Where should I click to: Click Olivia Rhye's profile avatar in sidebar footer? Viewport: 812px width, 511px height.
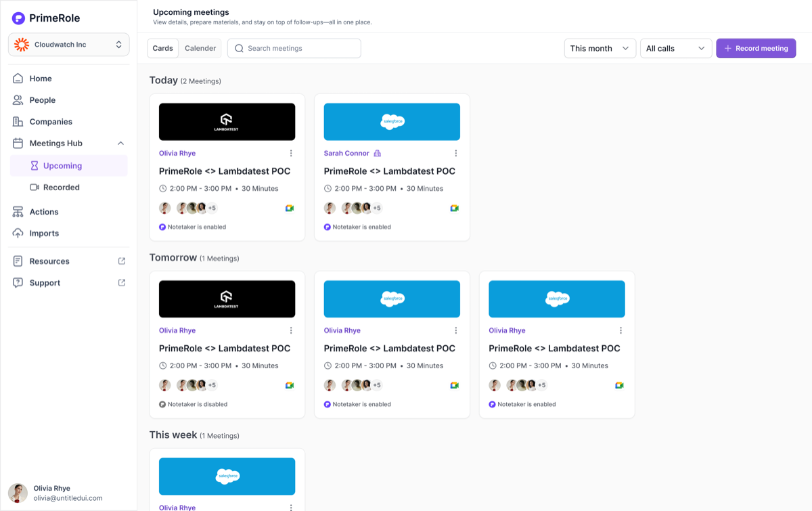point(18,493)
